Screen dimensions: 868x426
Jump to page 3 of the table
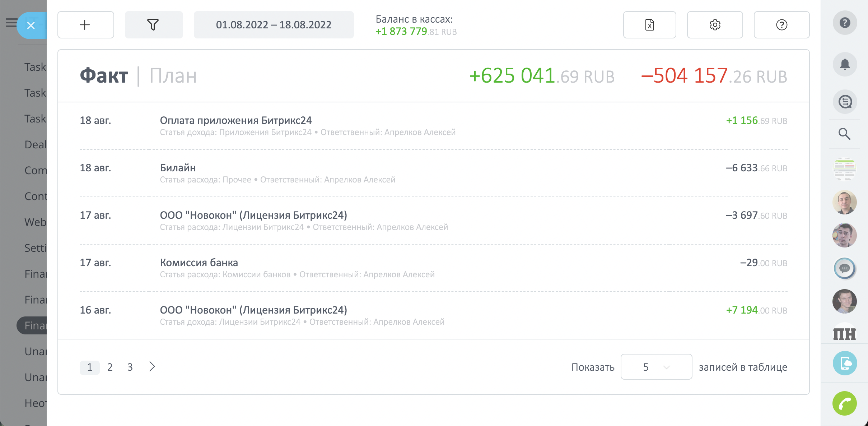tap(130, 367)
